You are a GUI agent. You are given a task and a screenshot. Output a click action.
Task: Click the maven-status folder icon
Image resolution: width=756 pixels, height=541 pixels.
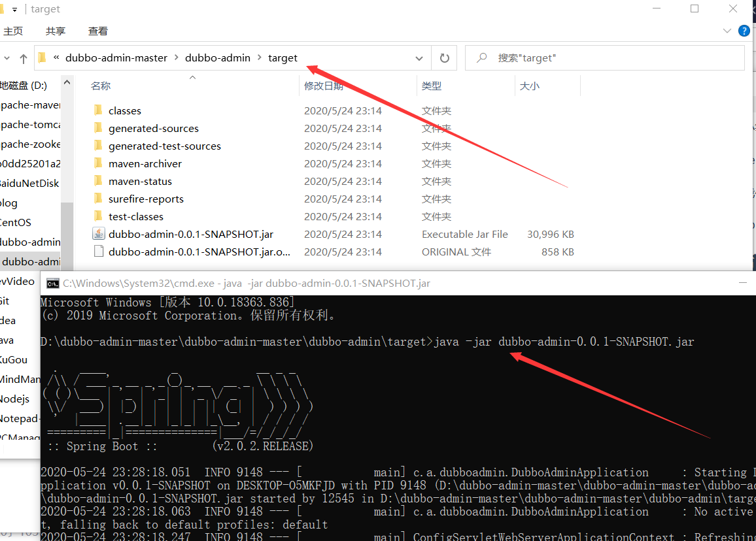click(x=98, y=181)
